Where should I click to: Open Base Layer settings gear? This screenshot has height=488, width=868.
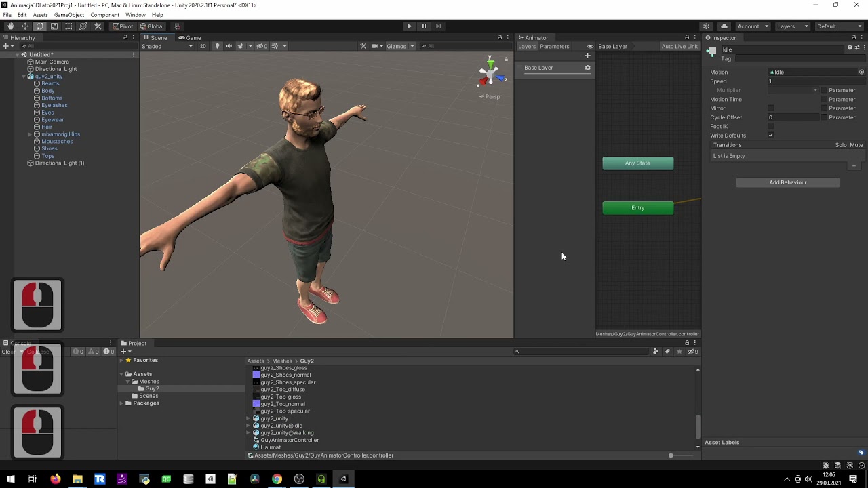click(x=587, y=68)
